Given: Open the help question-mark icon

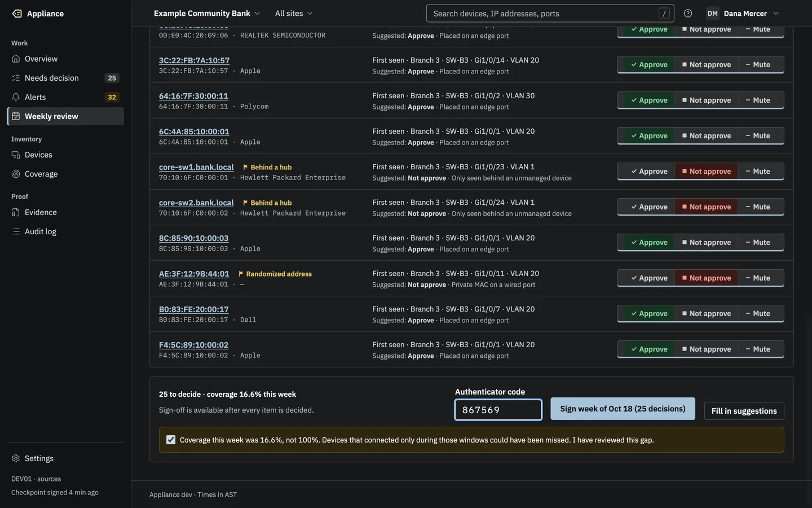Looking at the screenshot, I should pos(688,14).
